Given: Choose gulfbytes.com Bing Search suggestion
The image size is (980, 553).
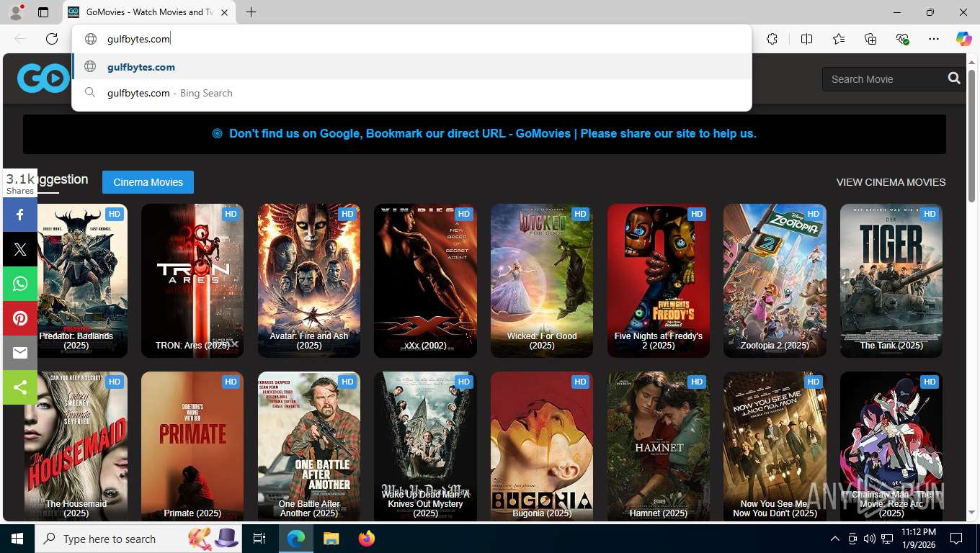Looking at the screenshot, I should [411, 93].
